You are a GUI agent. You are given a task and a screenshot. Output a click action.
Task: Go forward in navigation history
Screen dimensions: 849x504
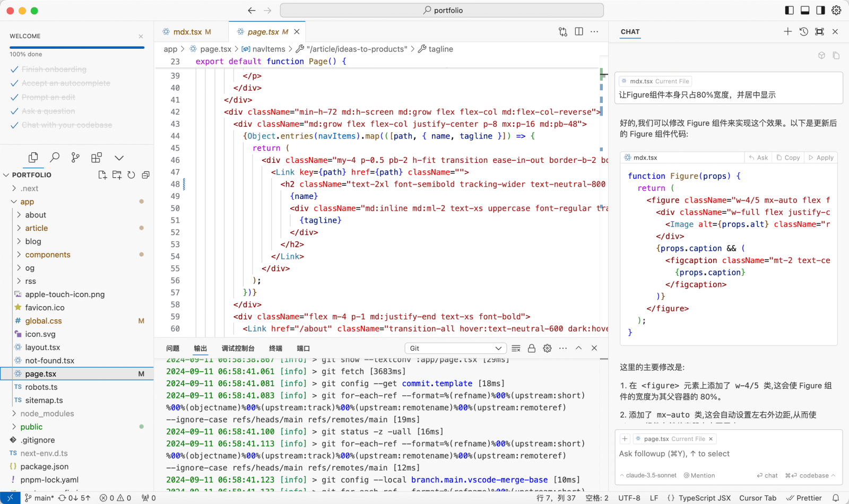267,10
